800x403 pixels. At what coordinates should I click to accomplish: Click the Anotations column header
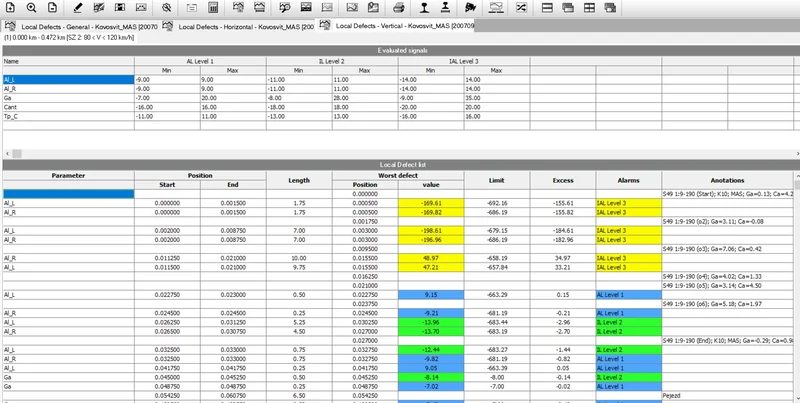pos(728,180)
